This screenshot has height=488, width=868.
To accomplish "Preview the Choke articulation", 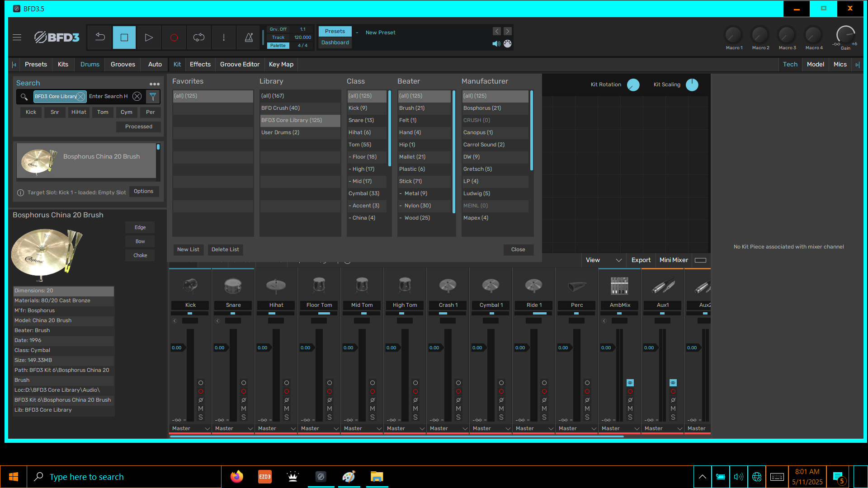I will [x=140, y=256].
